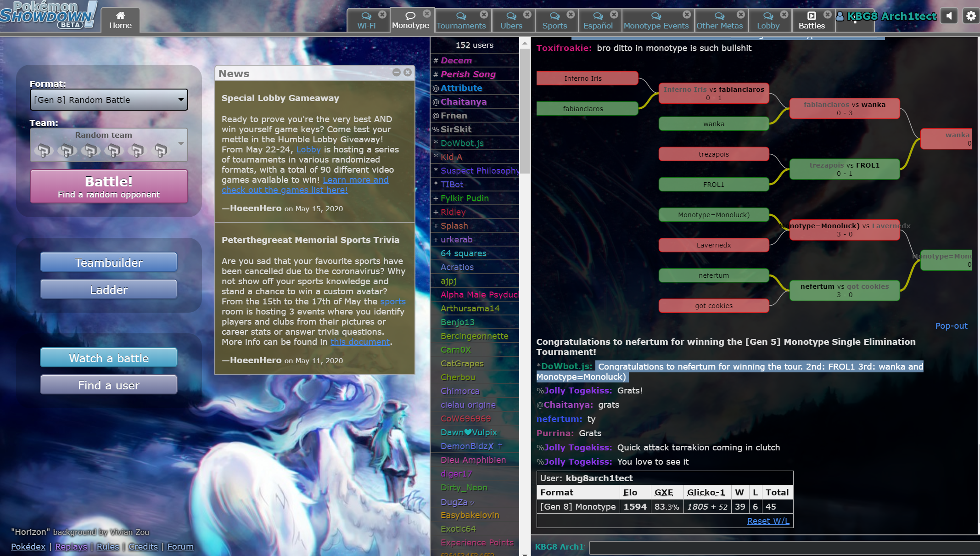Switch to the Tournaments room tab
Image resolution: width=980 pixels, height=556 pixels.
(461, 20)
